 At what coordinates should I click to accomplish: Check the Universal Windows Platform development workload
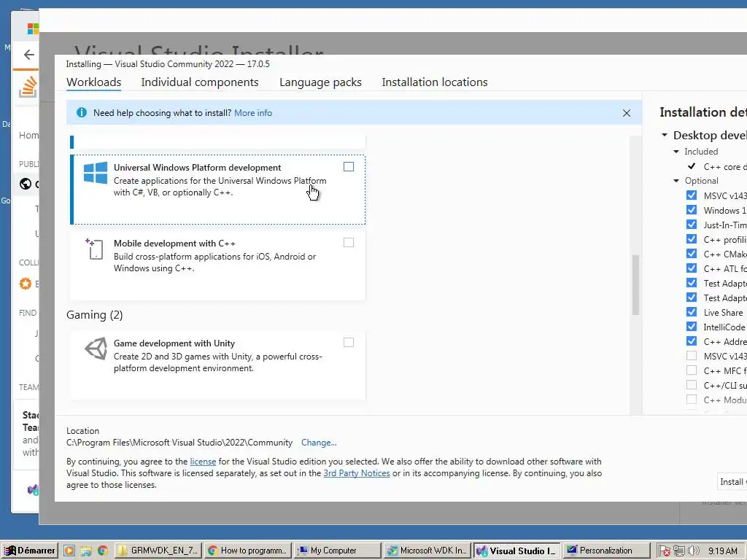pos(349,167)
